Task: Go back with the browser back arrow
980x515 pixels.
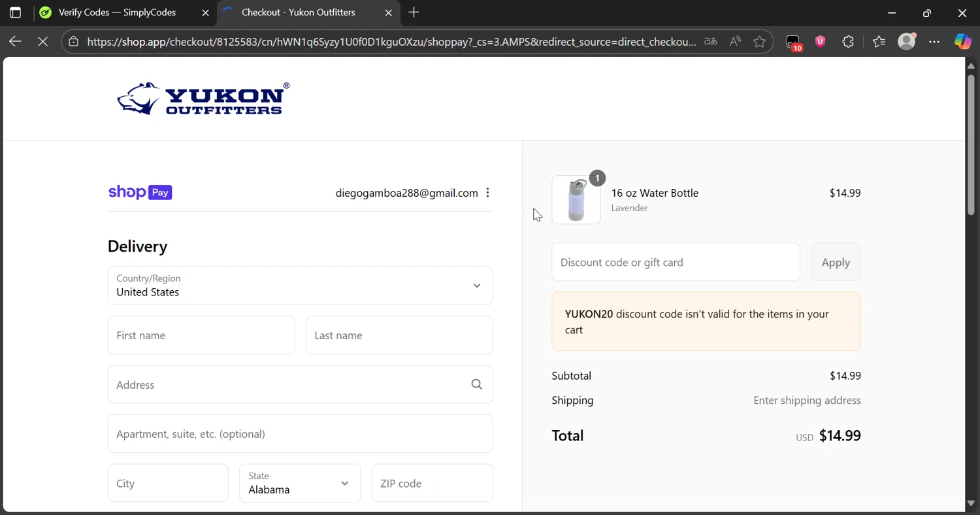Action: 15,42
